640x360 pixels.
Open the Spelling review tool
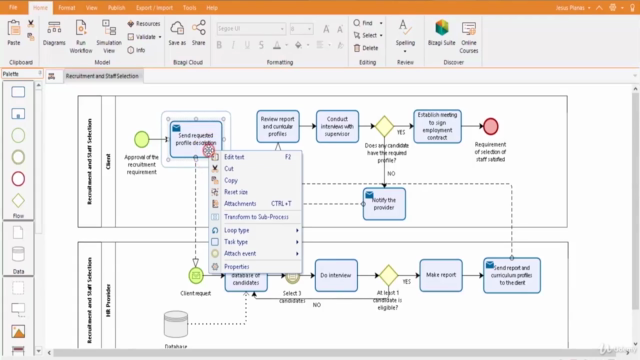(x=405, y=36)
